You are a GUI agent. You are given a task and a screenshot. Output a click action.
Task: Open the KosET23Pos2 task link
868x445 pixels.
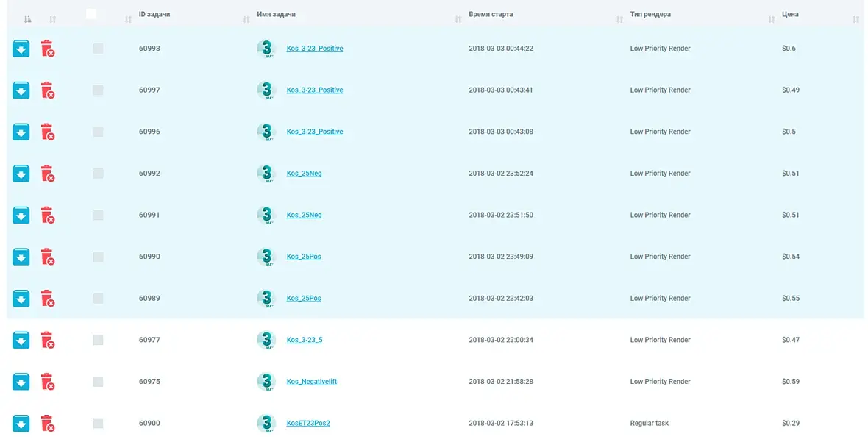[x=307, y=424]
